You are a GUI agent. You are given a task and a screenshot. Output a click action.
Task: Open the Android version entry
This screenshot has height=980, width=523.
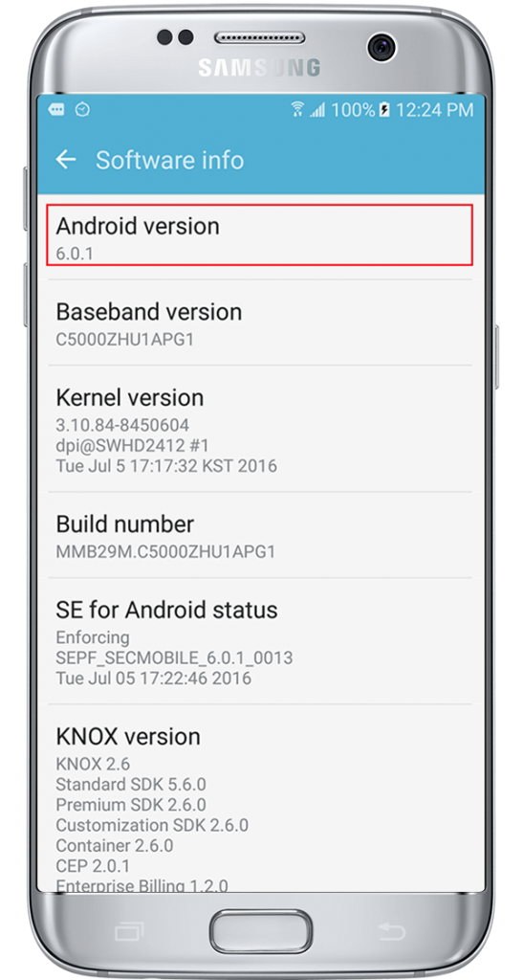pos(260,234)
